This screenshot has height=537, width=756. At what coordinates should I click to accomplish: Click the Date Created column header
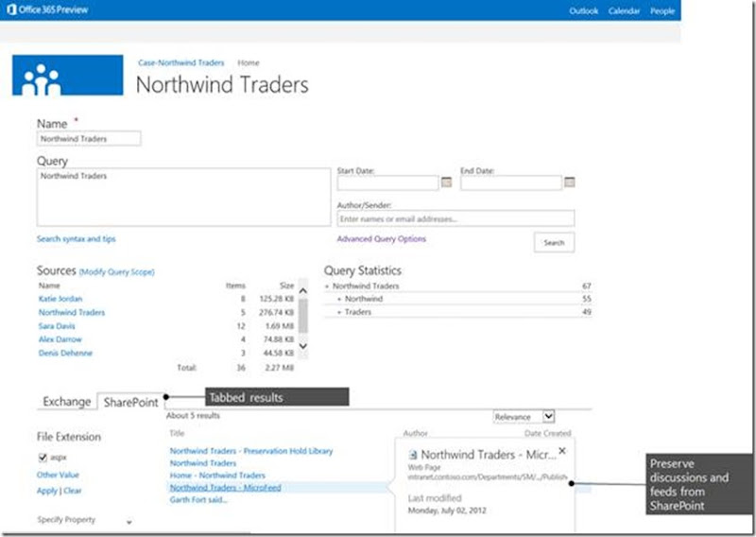pos(547,433)
